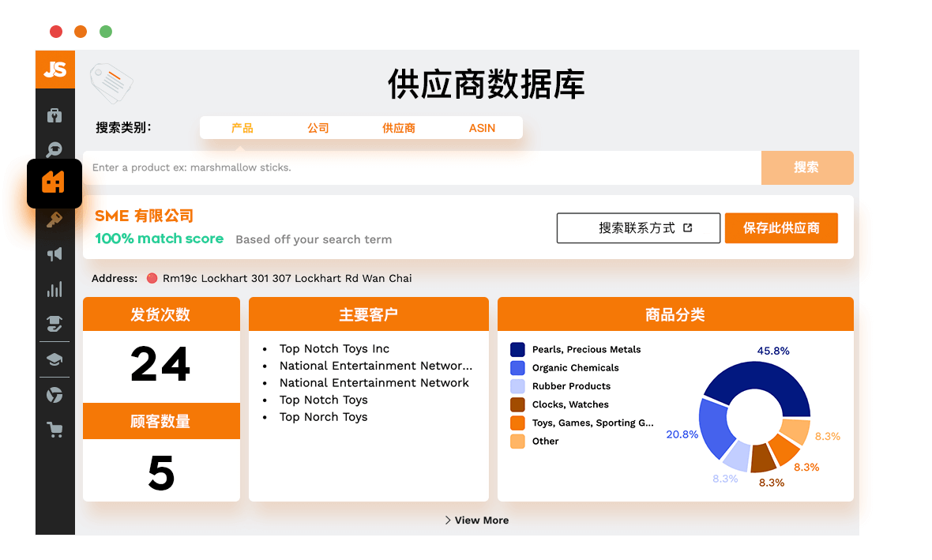Click the Rubber Products color swatch

coord(517,386)
